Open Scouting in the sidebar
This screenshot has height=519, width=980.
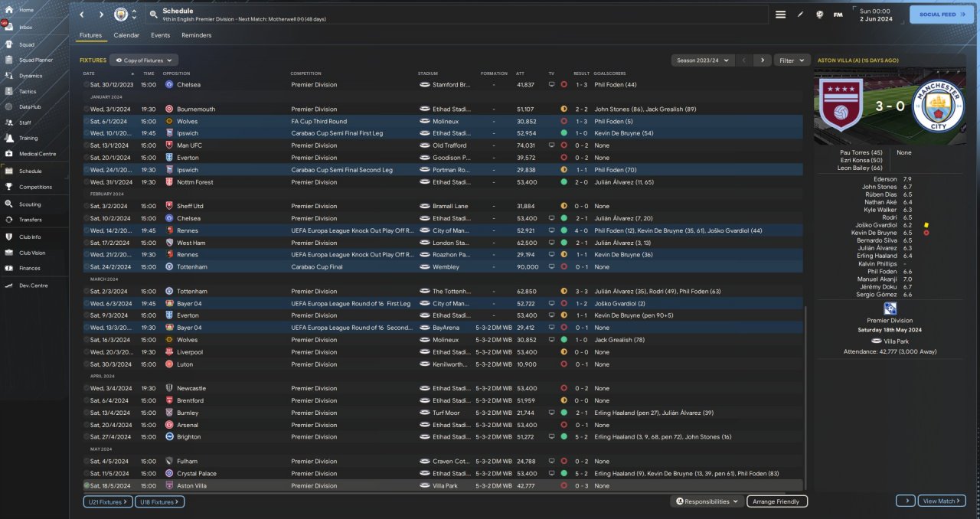coord(30,204)
